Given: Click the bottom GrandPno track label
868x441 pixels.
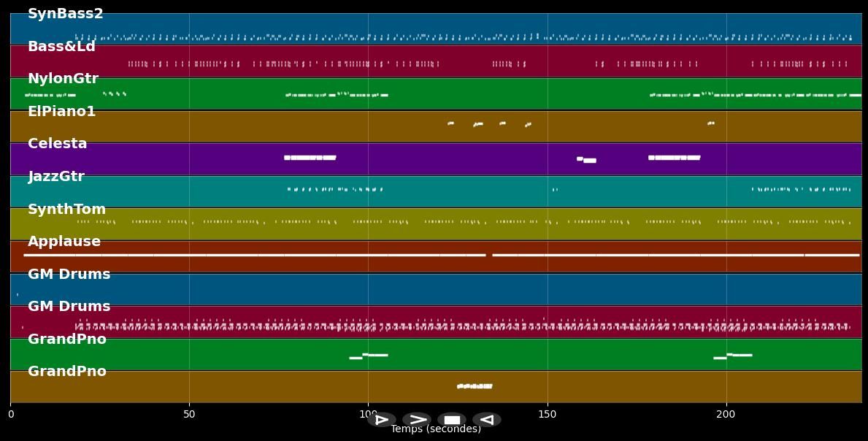Looking at the screenshot, I should tap(67, 372).
